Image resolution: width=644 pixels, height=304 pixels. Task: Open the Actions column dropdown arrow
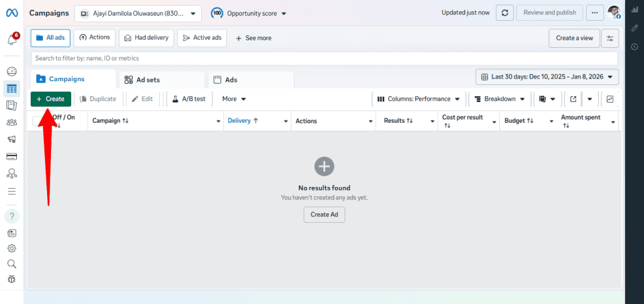[370, 121]
